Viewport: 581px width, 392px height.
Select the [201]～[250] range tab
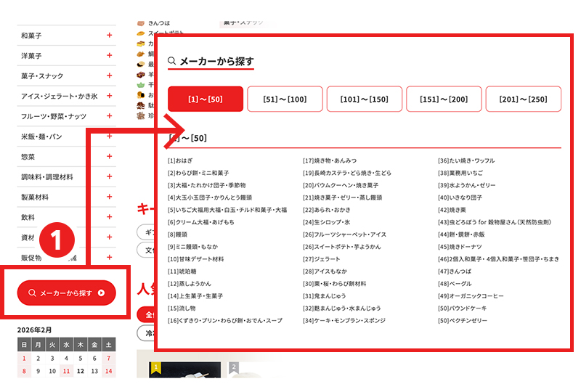click(x=523, y=99)
